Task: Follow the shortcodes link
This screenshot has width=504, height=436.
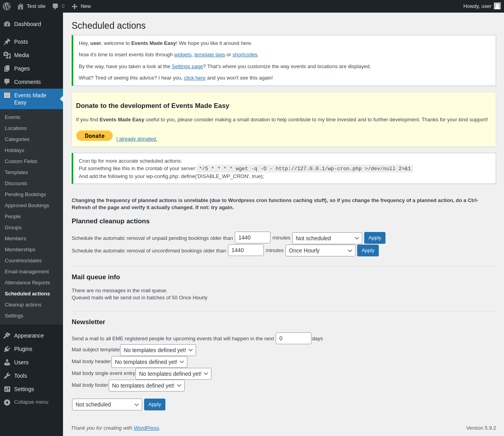Action: [245, 55]
